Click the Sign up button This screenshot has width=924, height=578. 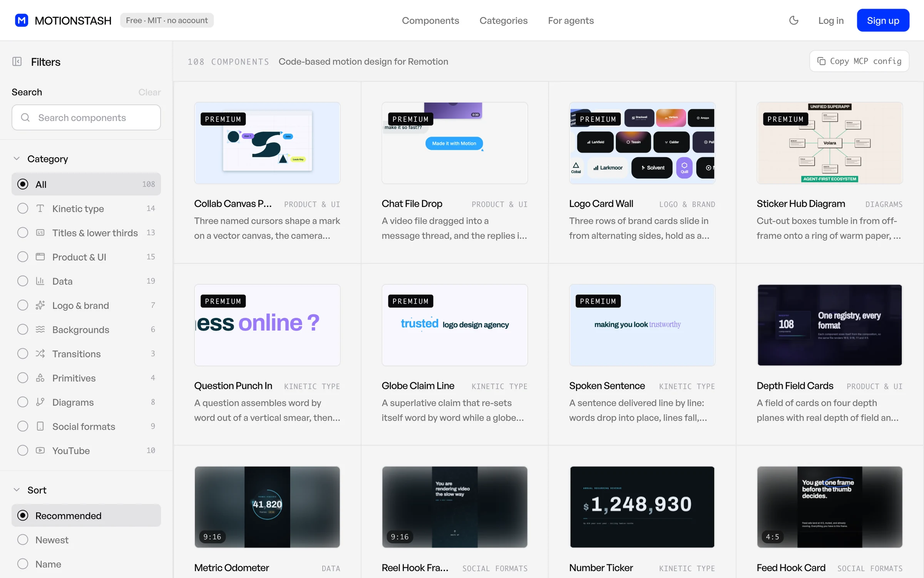pyautogui.click(x=883, y=20)
